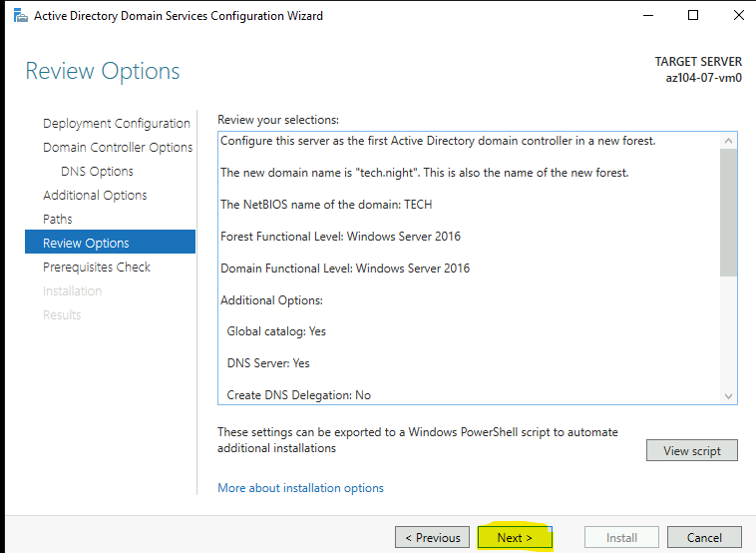
Task: Go back with Previous button
Action: 432,537
